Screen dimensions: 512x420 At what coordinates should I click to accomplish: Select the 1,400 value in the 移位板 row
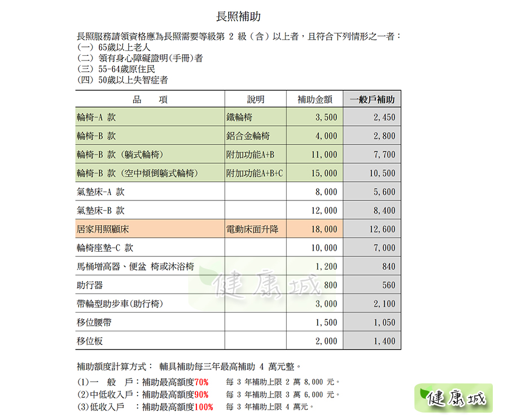tap(384, 341)
